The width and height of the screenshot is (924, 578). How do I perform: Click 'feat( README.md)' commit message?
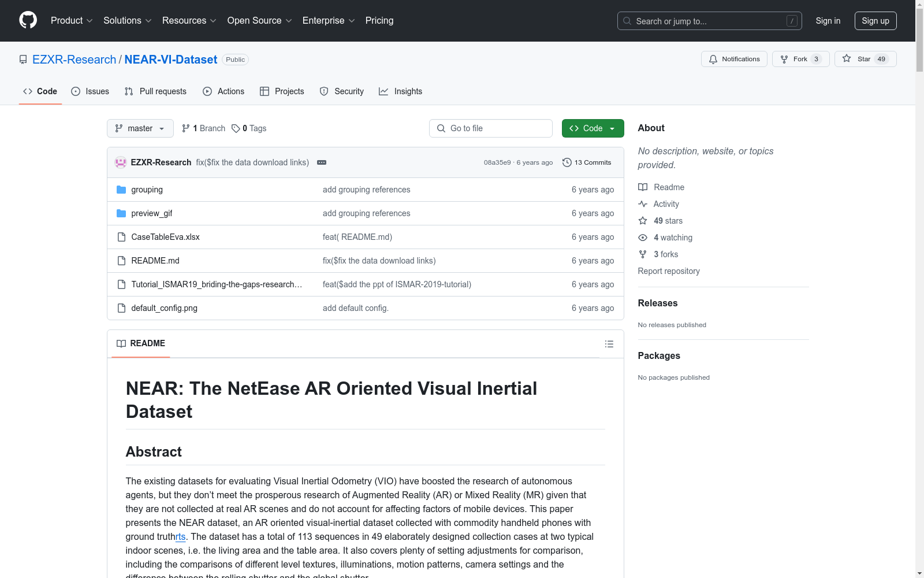[357, 237]
